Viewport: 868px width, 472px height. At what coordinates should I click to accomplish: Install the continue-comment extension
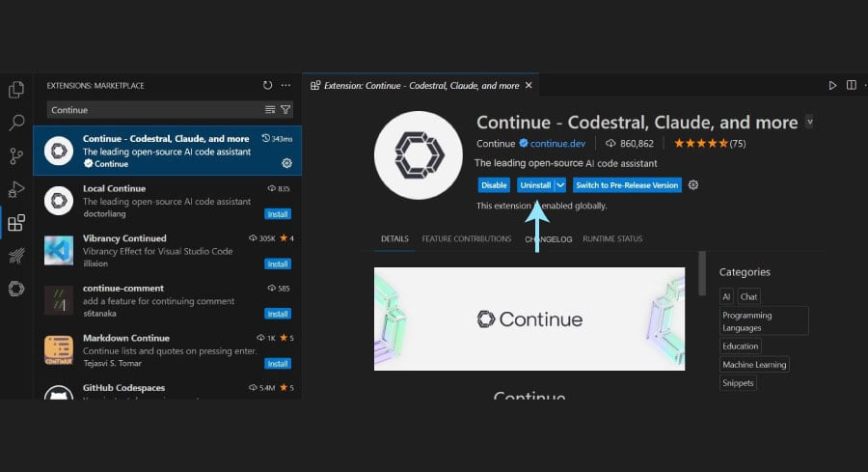pyautogui.click(x=278, y=314)
